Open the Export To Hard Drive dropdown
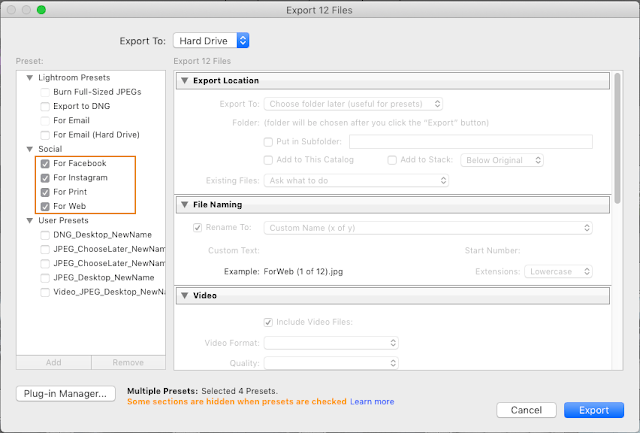 click(x=210, y=41)
